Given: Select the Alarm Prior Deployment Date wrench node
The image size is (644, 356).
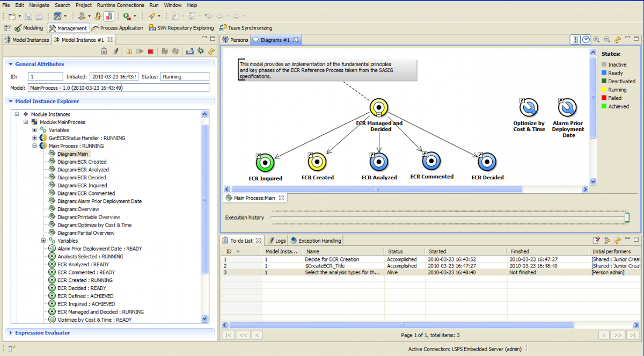Looking at the screenshot, I should click(568, 108).
